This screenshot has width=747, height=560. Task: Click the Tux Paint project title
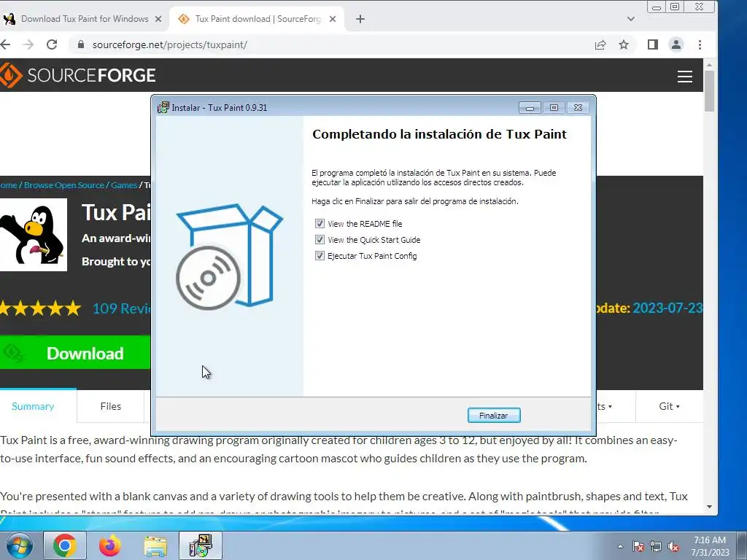click(x=116, y=212)
